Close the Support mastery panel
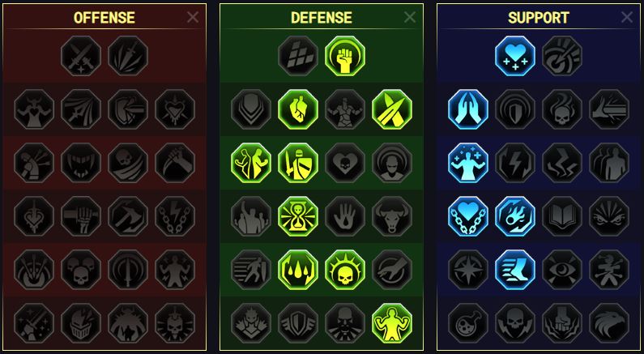Image resolution: width=644 pixels, height=354 pixels. point(627,17)
